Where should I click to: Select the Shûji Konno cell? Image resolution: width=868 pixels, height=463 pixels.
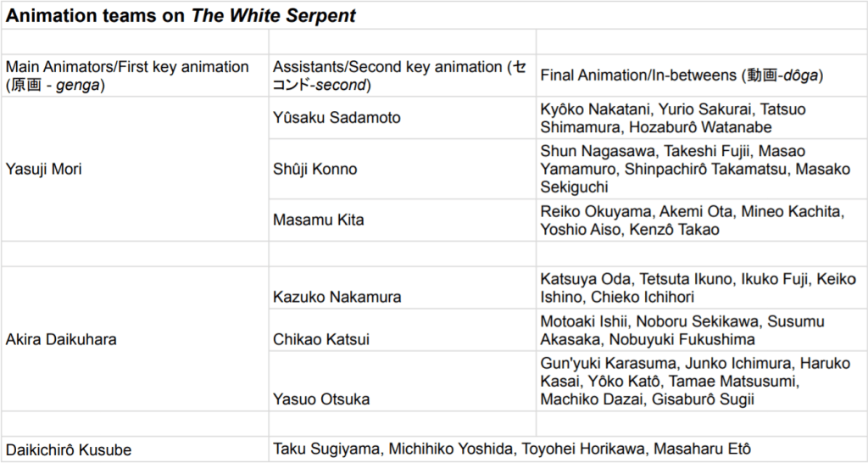pyautogui.click(x=314, y=169)
